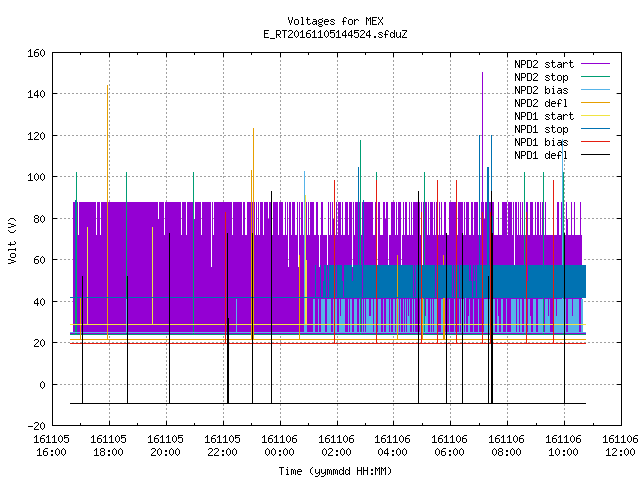Click the 160 y-axis tick label
Screen dimensions: 640x480
[x=36, y=53]
